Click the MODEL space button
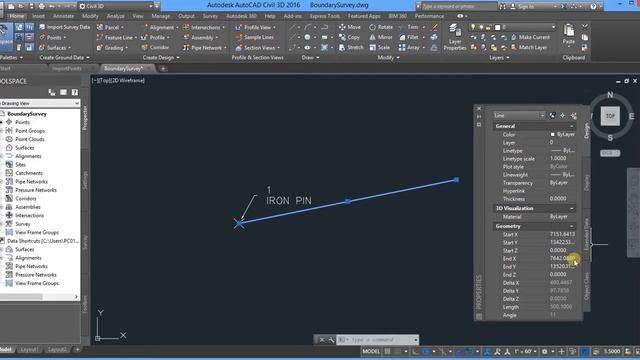The height and width of the screenshot is (360, 640). coord(371,351)
